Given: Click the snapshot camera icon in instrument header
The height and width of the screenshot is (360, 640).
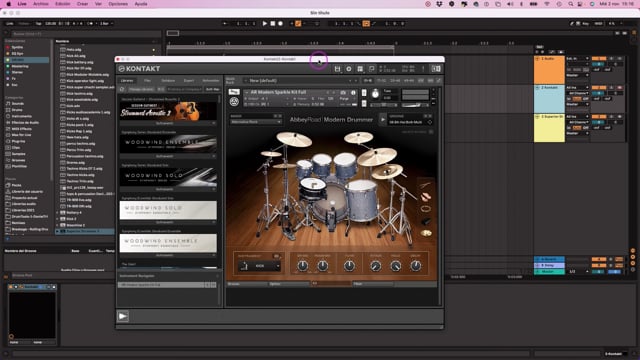Looking at the screenshot, I should click(343, 93).
